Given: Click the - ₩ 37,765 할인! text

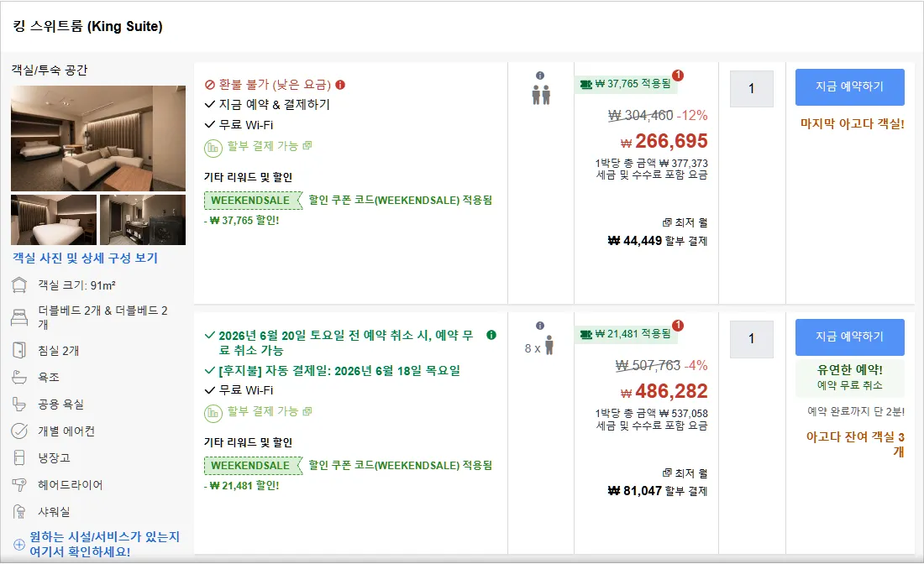Looking at the screenshot, I should coord(242,220).
